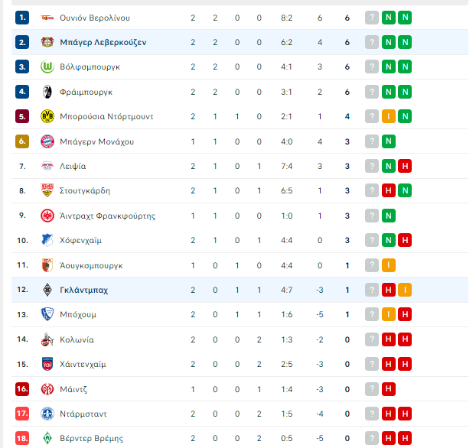The height and width of the screenshot is (448, 476).
Task: Click the Werder Bremen green diamond logo
Action: click(x=47, y=438)
